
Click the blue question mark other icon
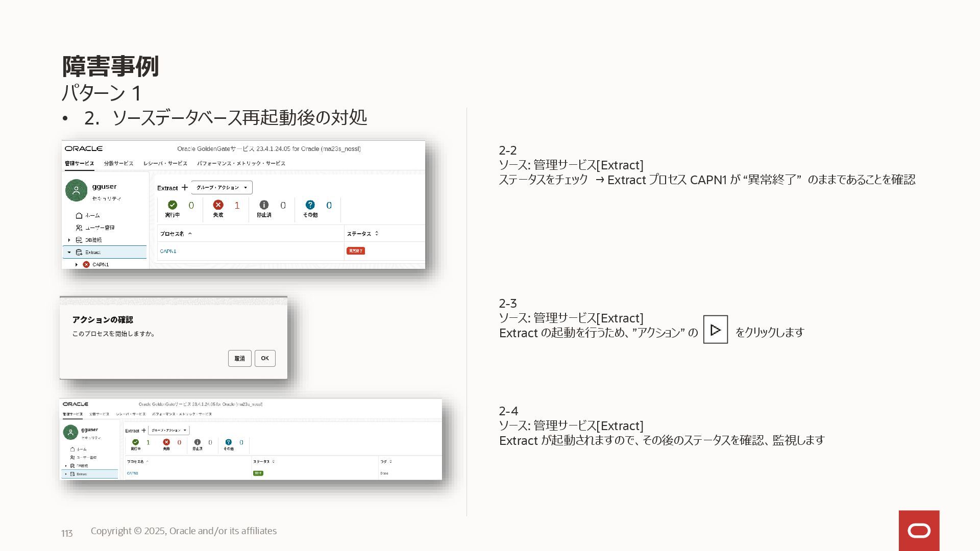coord(310,205)
